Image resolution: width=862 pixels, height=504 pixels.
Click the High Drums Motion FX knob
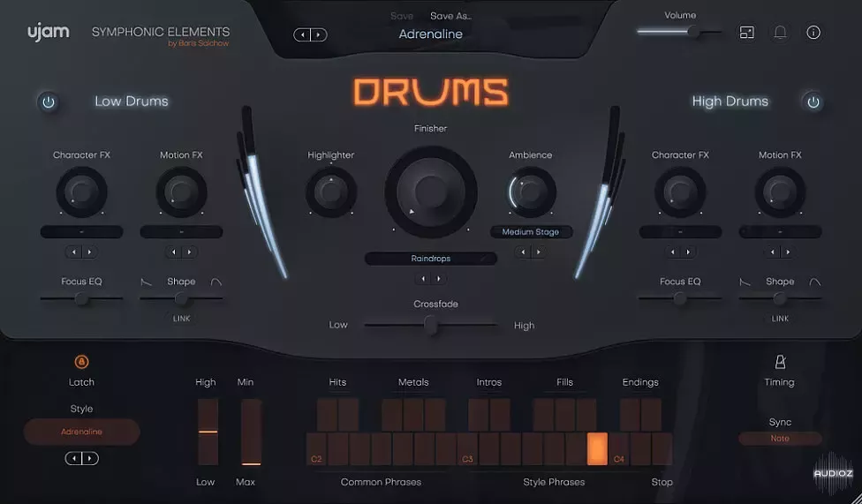click(780, 192)
